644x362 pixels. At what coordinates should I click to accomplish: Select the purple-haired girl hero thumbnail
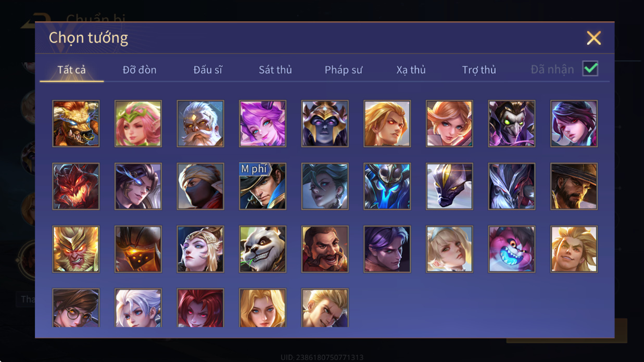(262, 124)
